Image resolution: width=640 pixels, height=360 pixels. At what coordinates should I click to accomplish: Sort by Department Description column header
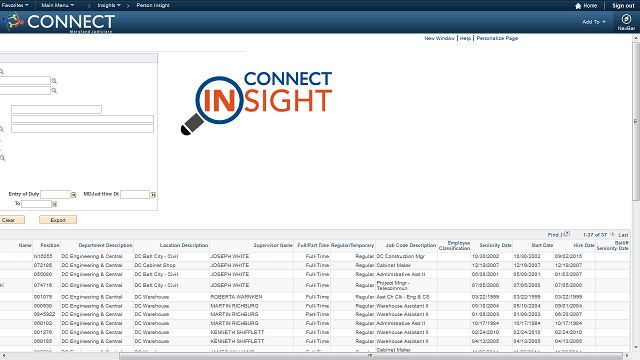(x=105, y=245)
